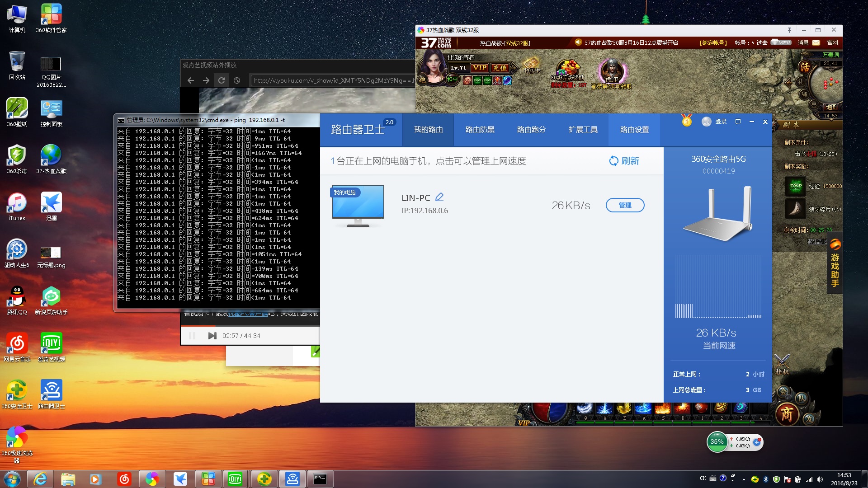
Task: Open the 驱动人生6 desktop icon
Action: (x=17, y=253)
